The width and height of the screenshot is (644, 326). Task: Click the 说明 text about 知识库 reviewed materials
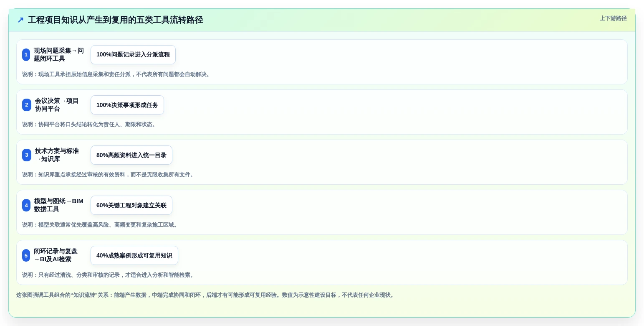(x=109, y=175)
